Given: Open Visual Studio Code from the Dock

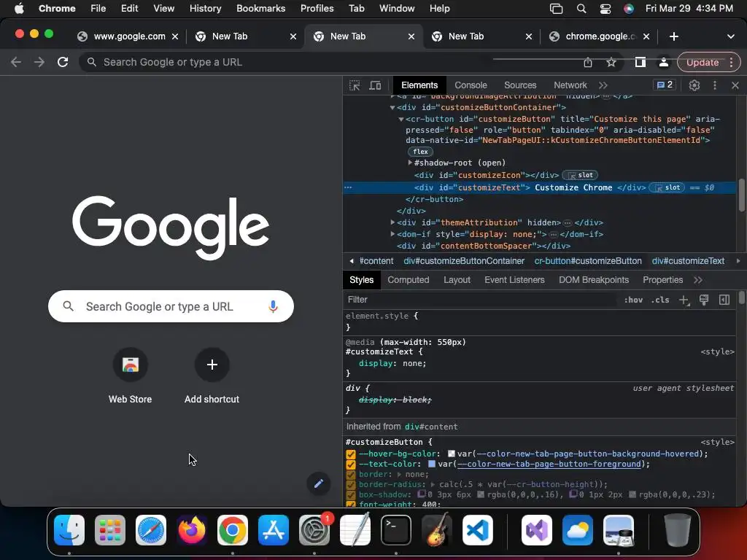Looking at the screenshot, I should [477, 530].
